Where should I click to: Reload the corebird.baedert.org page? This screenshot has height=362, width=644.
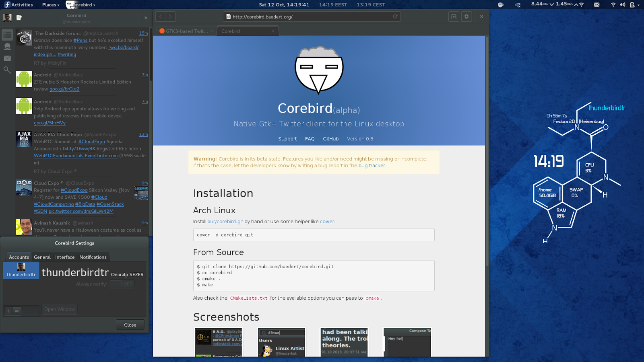[x=395, y=16]
